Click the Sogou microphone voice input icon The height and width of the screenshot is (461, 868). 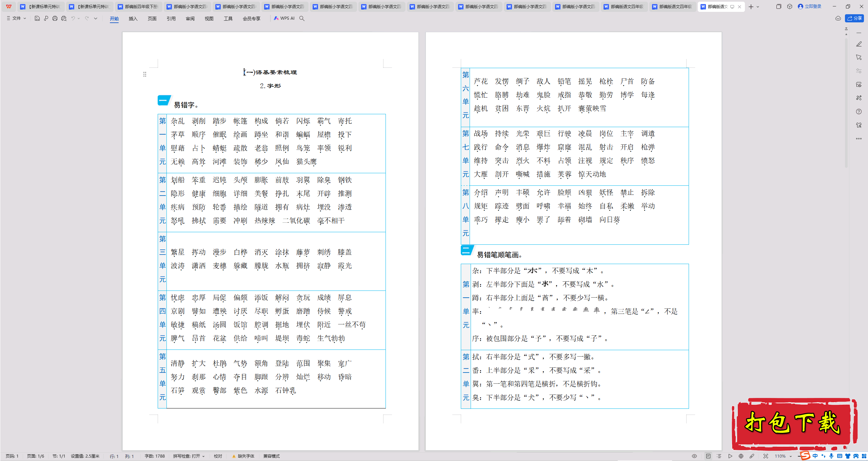831,456
